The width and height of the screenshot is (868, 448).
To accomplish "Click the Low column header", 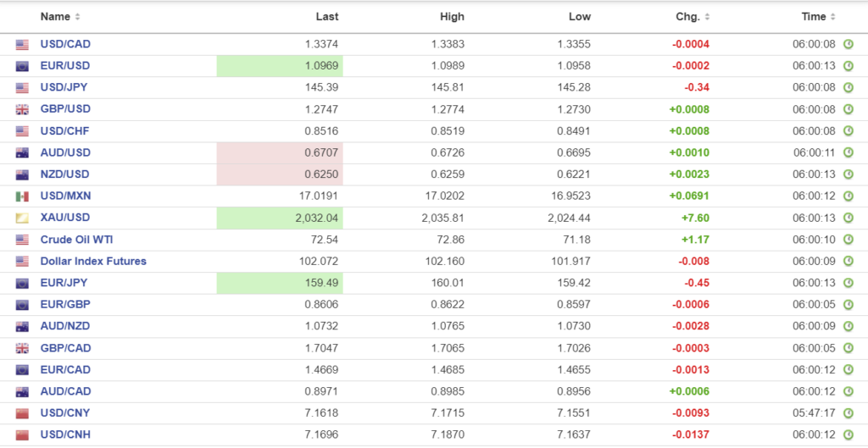I will pyautogui.click(x=580, y=17).
